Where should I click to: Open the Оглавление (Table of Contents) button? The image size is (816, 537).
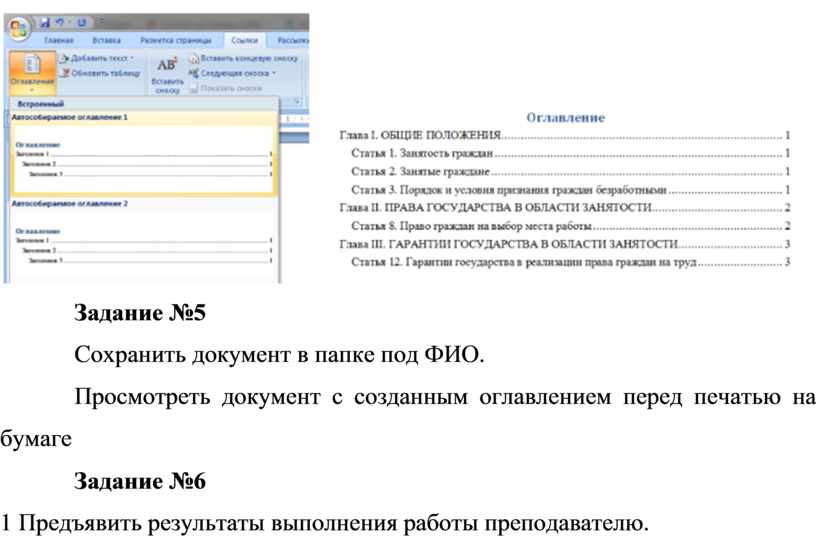click(x=31, y=70)
